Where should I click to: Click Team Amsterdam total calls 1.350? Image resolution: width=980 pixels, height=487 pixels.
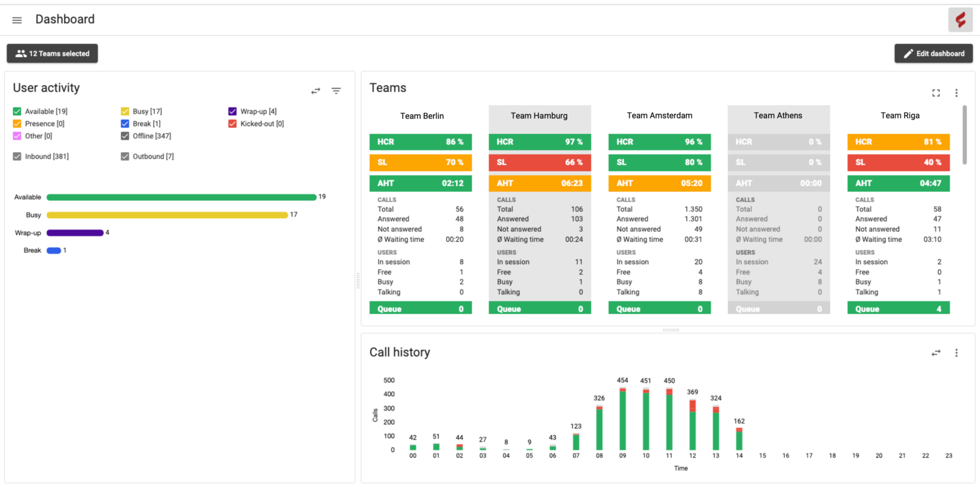point(693,209)
